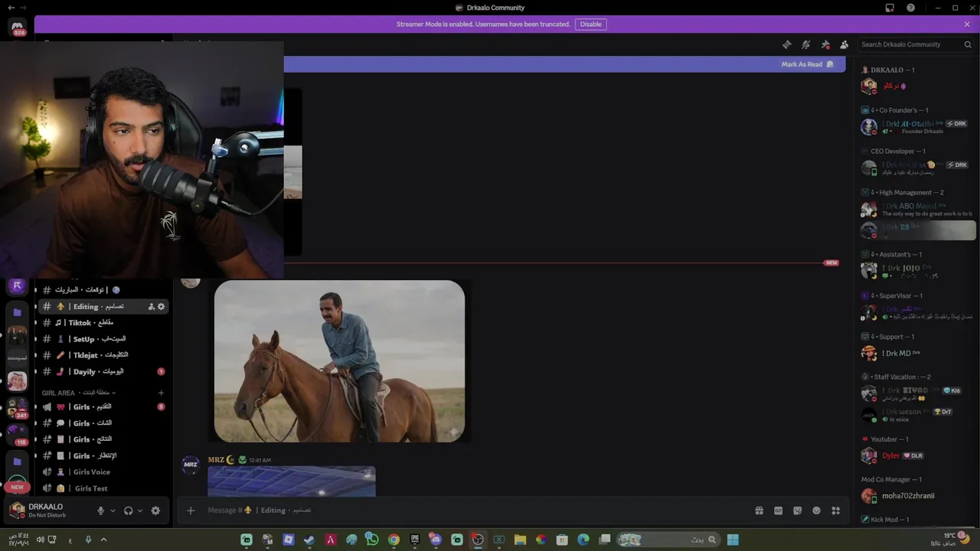980x551 pixels.
Task: Open the Threads icon in channel header
Action: pyautogui.click(x=787, y=44)
